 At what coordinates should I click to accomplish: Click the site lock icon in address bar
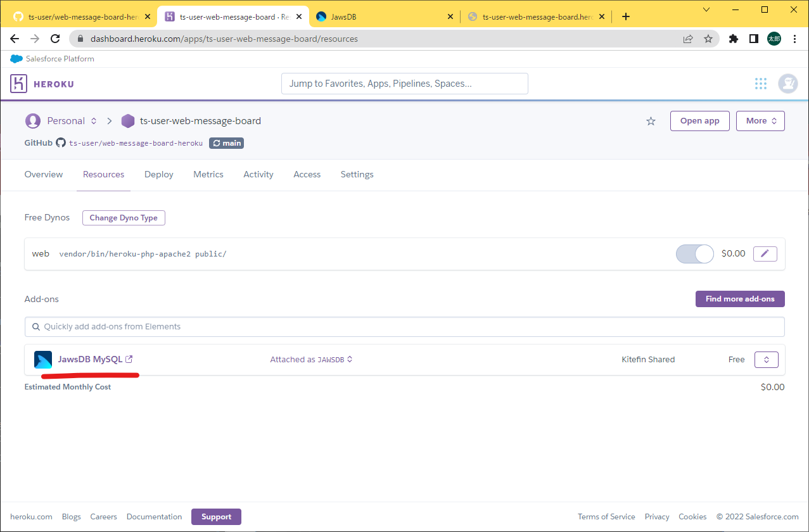tap(80, 39)
